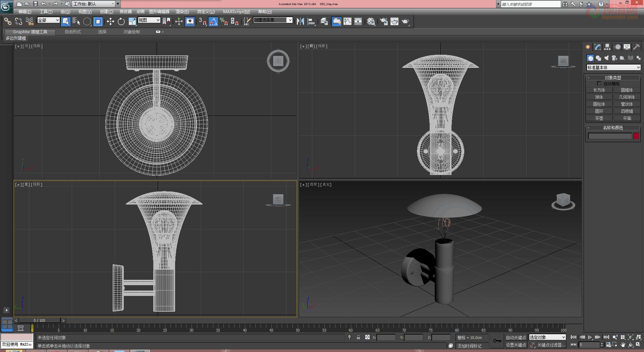Toggle the Spinner Snap button
Screen dimensions: 644x352
(x=235, y=21)
